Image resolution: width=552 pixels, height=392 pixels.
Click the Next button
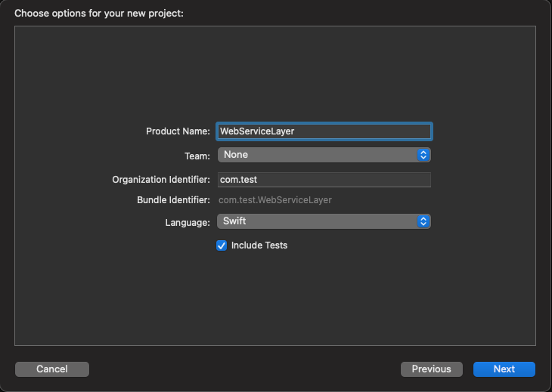(x=504, y=369)
